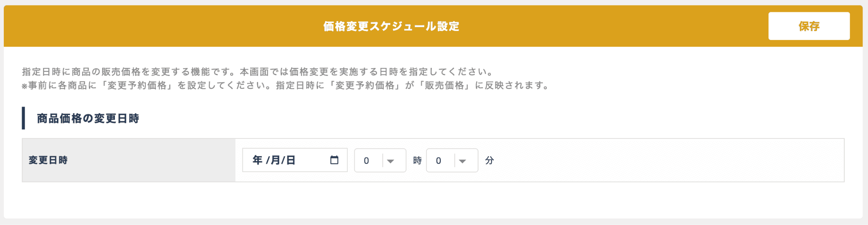This screenshot has height=225, width=868.
Task: Select the 日 day segment in date field
Action: click(291, 160)
